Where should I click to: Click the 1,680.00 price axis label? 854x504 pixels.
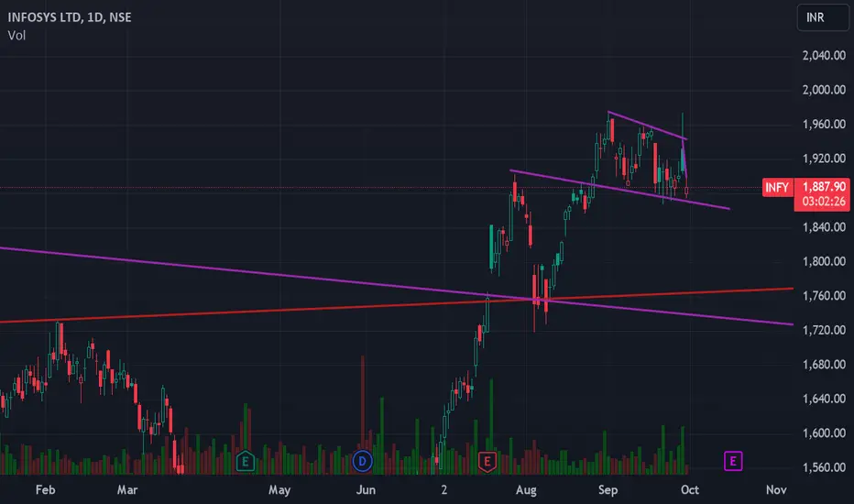click(x=824, y=364)
